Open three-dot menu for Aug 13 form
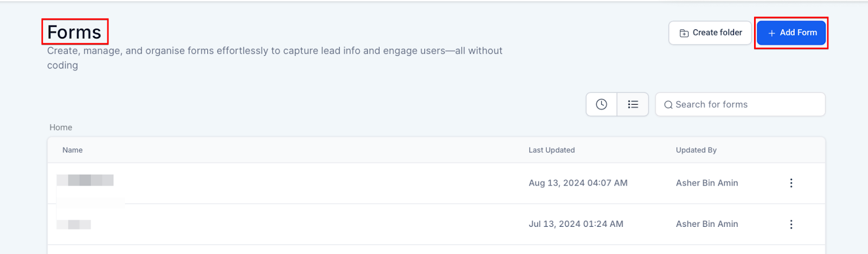 pyautogui.click(x=791, y=183)
